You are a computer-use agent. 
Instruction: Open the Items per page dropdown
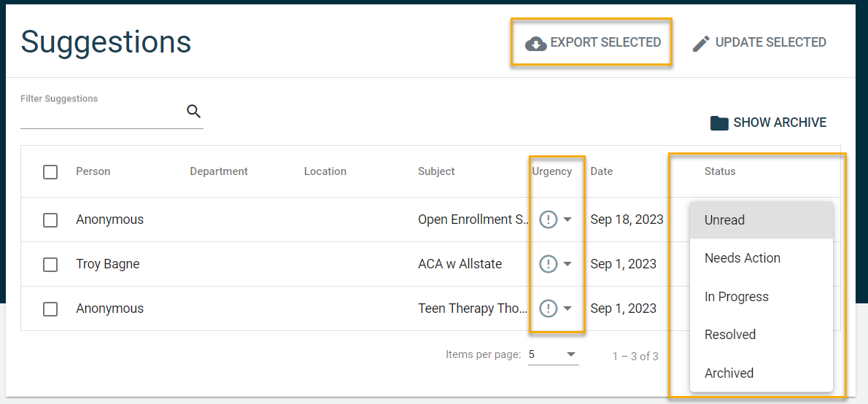553,355
